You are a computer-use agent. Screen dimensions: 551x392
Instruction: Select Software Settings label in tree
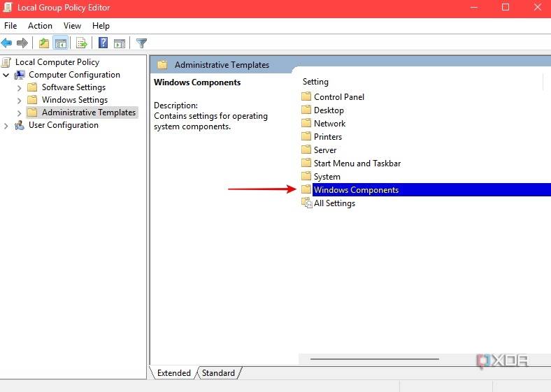pyautogui.click(x=74, y=87)
